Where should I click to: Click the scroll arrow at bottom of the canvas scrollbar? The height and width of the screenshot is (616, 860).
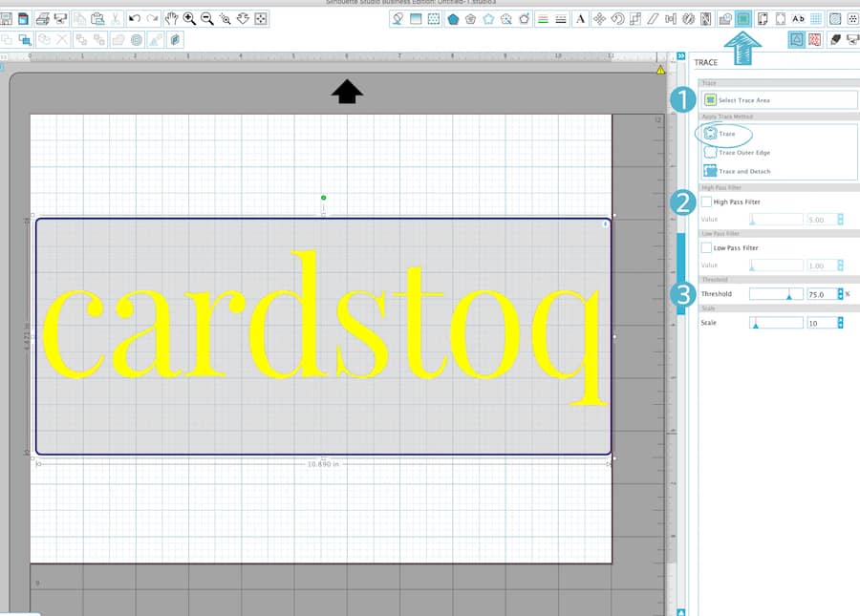(681, 612)
